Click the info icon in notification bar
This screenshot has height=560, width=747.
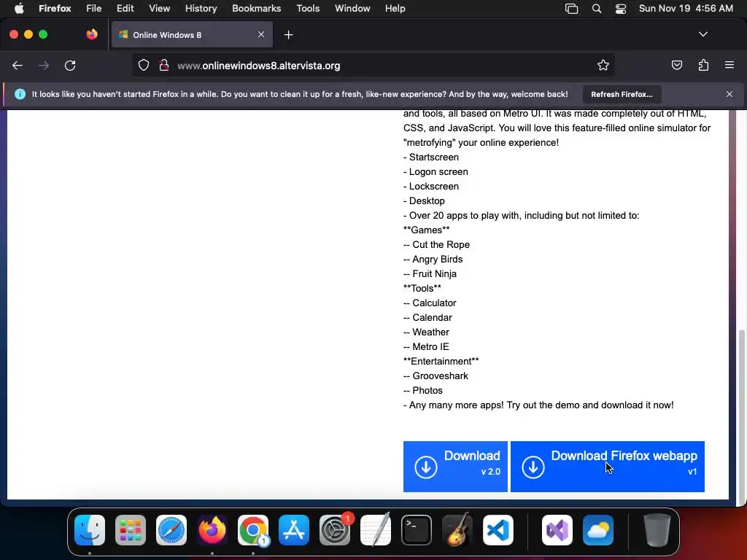pyautogui.click(x=20, y=94)
